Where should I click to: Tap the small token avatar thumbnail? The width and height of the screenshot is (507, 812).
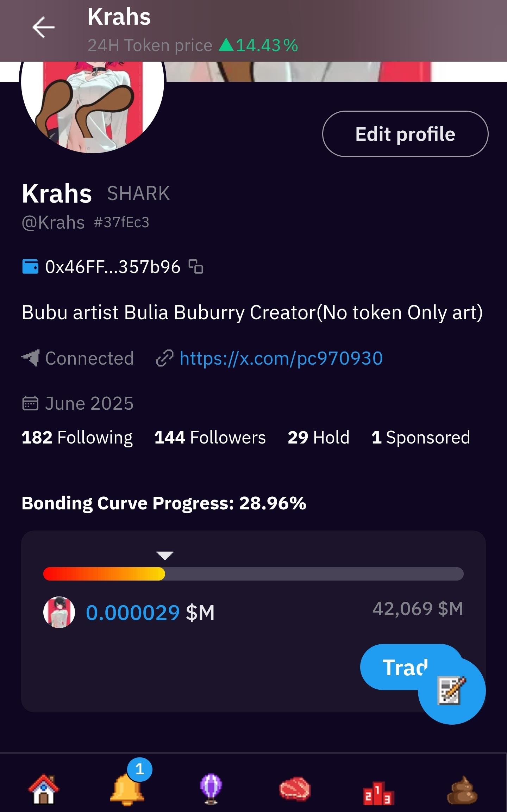(59, 612)
